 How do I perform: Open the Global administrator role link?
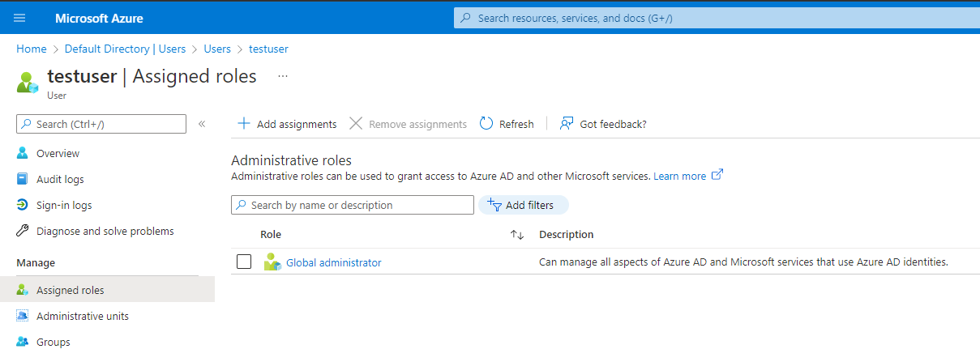pos(333,262)
